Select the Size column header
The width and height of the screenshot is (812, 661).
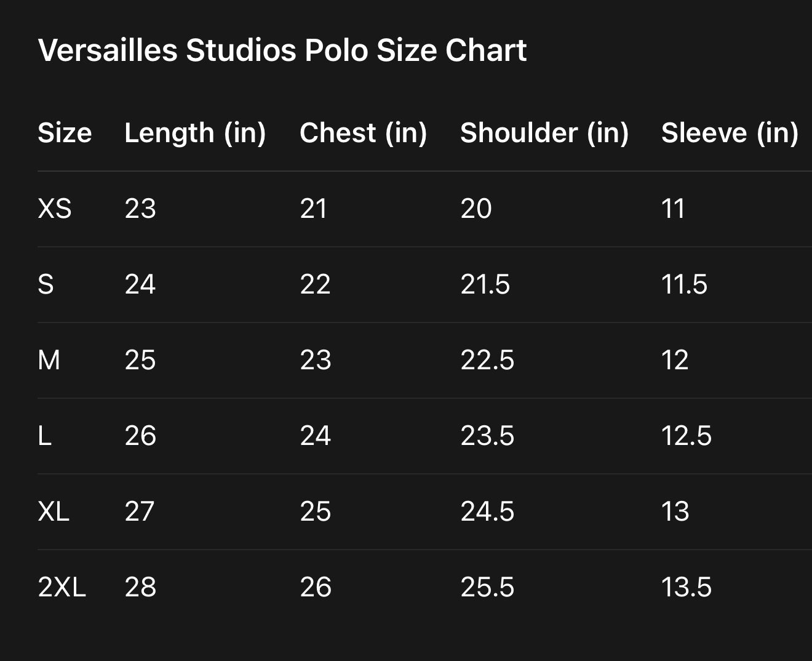(x=65, y=133)
